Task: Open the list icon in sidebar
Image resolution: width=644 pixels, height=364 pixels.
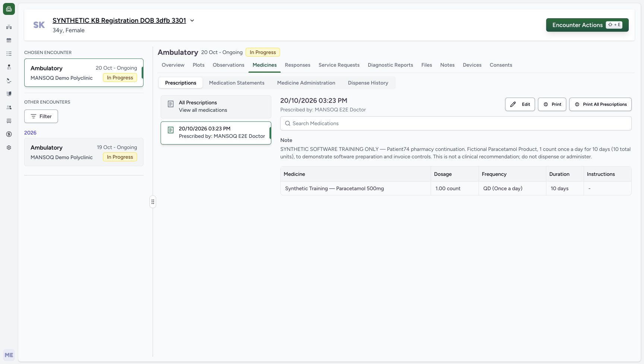Action: pyautogui.click(x=9, y=54)
